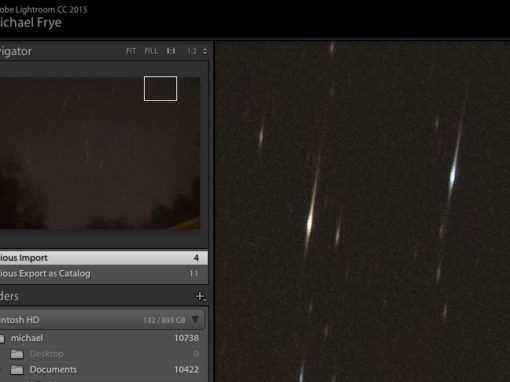Image resolution: width=510 pixels, height=382 pixels.
Task: Click the white zoom rectangle in Navigator preview
Action: coord(160,88)
